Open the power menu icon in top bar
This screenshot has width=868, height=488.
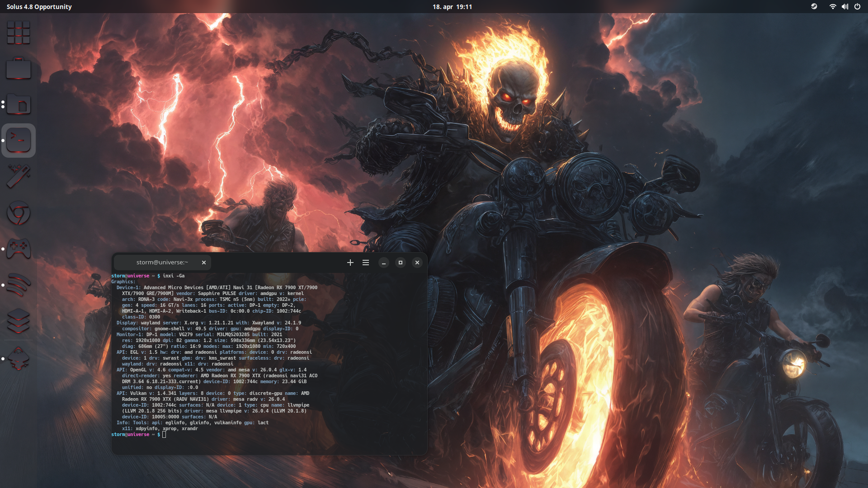click(857, 7)
